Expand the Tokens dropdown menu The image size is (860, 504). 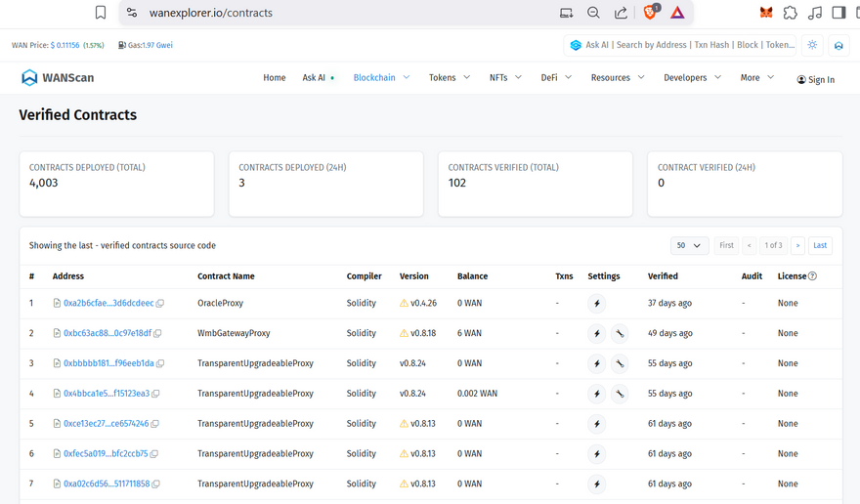[x=450, y=78]
